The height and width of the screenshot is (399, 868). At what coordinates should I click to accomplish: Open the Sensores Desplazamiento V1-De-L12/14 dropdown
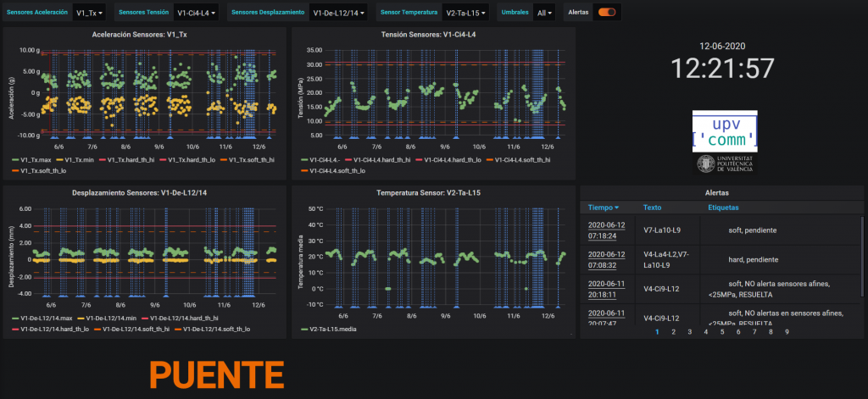pyautogui.click(x=338, y=12)
